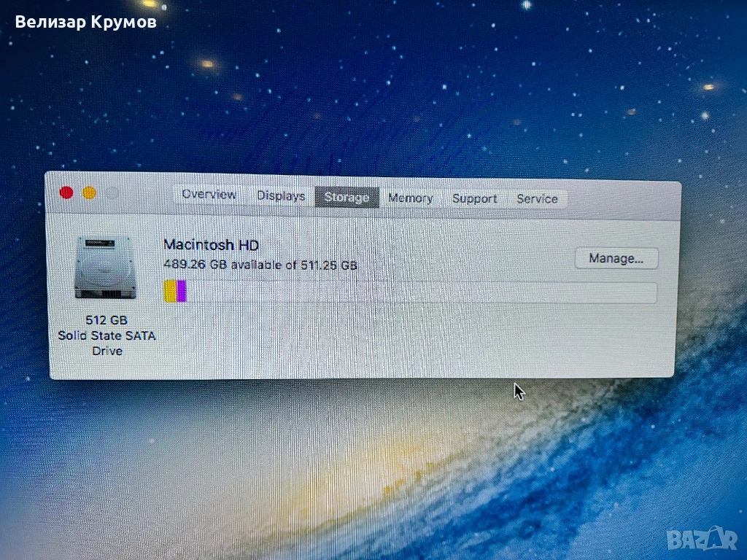This screenshot has width=747, height=560.
Task: Show the Support tab
Action: point(474,199)
